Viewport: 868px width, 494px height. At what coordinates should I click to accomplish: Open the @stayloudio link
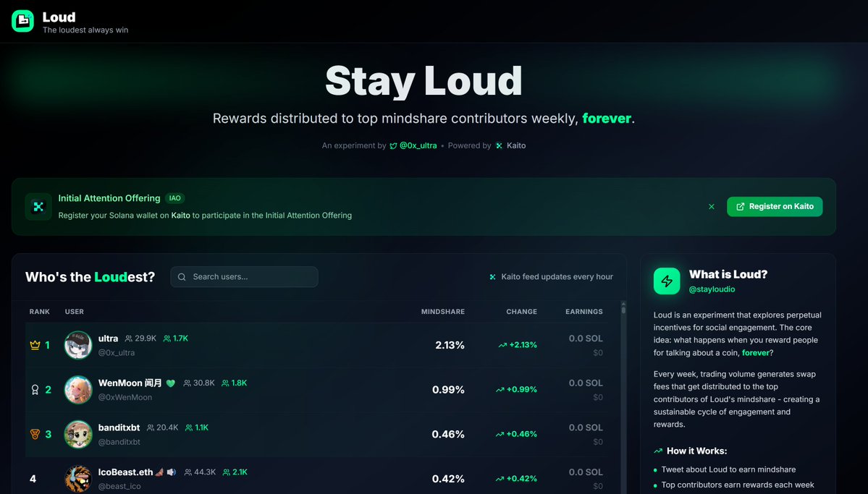(x=712, y=289)
